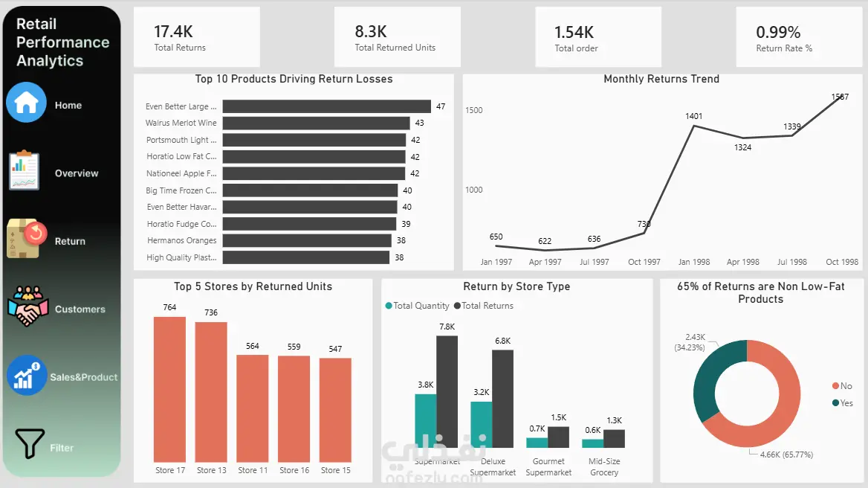The width and height of the screenshot is (868, 488).
Task: Select the Portsmouth Light bar
Action: pyautogui.click(x=314, y=140)
